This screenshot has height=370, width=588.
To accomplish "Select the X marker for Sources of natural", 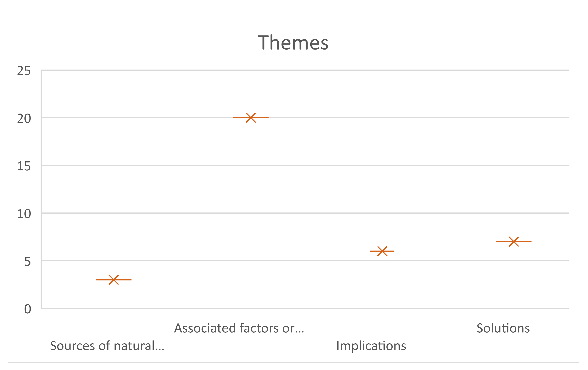I will coord(113,280).
